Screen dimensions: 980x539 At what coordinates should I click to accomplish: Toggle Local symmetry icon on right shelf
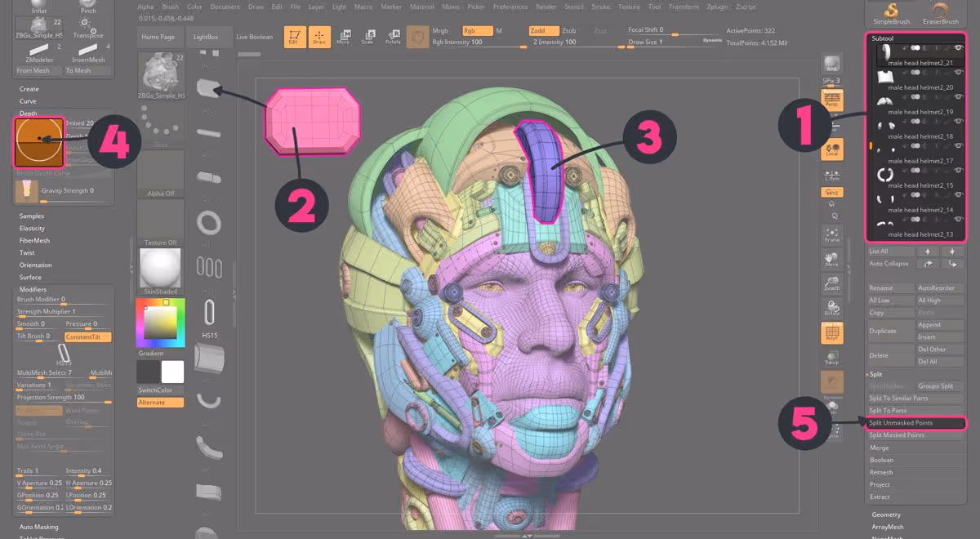pos(831,149)
